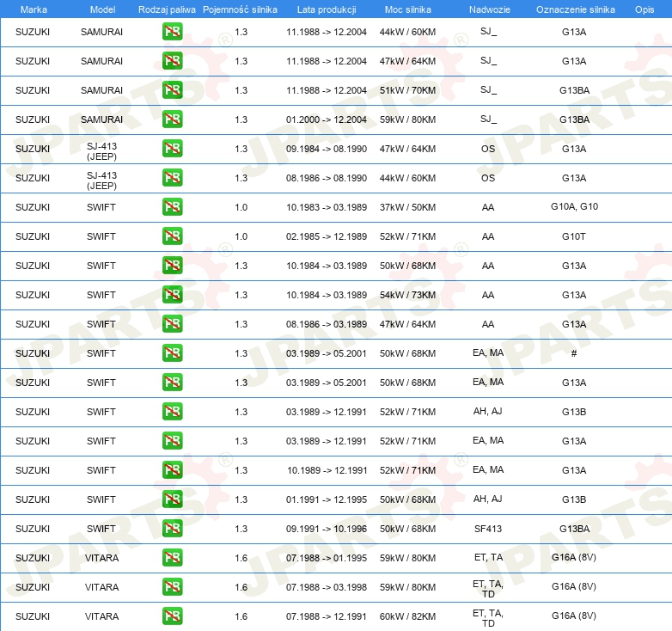Viewport: 672px width, 631px height.
Task: Click the fuel icon in the SAMURAI 47kW / 64KM row
Action: (172, 60)
